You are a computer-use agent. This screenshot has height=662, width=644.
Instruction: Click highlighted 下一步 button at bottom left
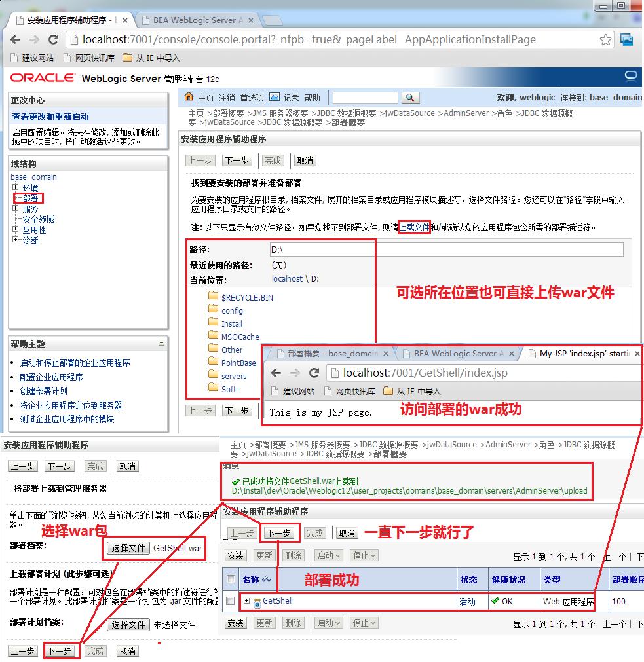(x=59, y=651)
